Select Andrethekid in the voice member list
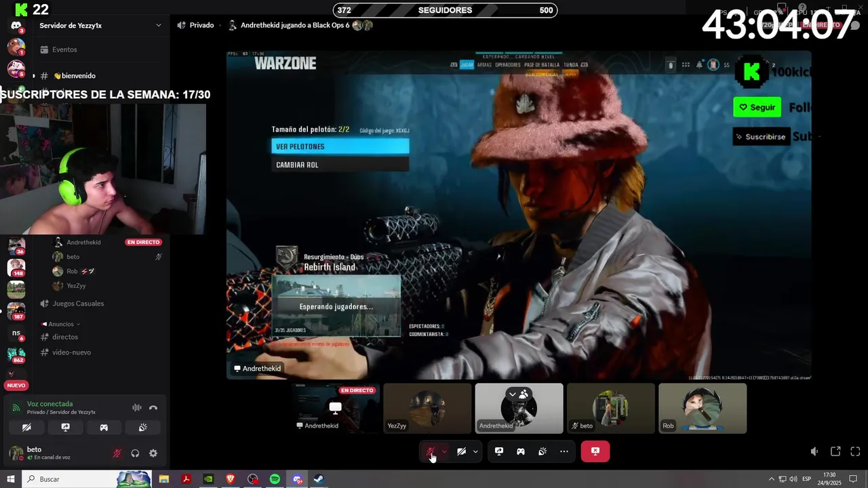 coord(107,242)
